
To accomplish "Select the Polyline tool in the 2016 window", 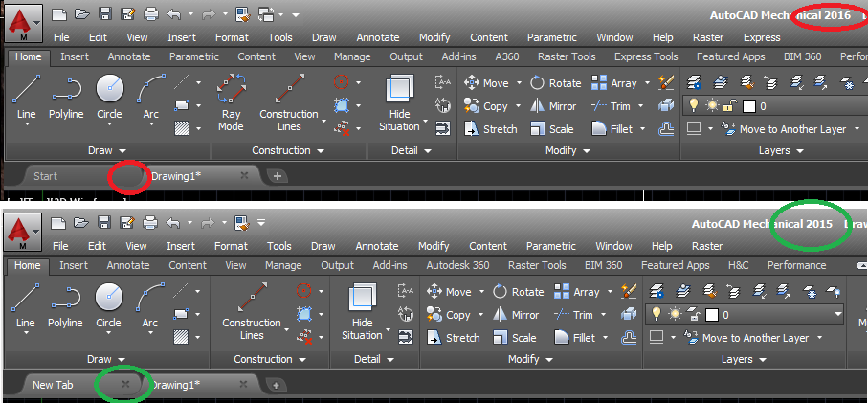I will (x=66, y=97).
